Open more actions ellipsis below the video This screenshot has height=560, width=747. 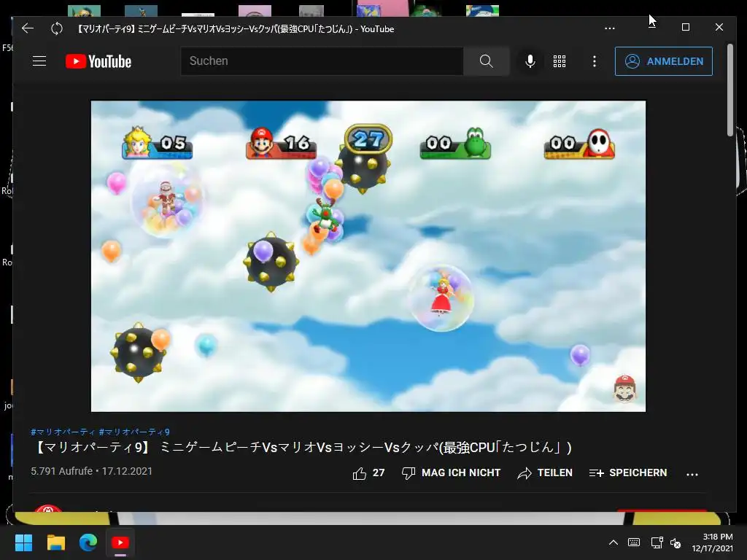(692, 474)
